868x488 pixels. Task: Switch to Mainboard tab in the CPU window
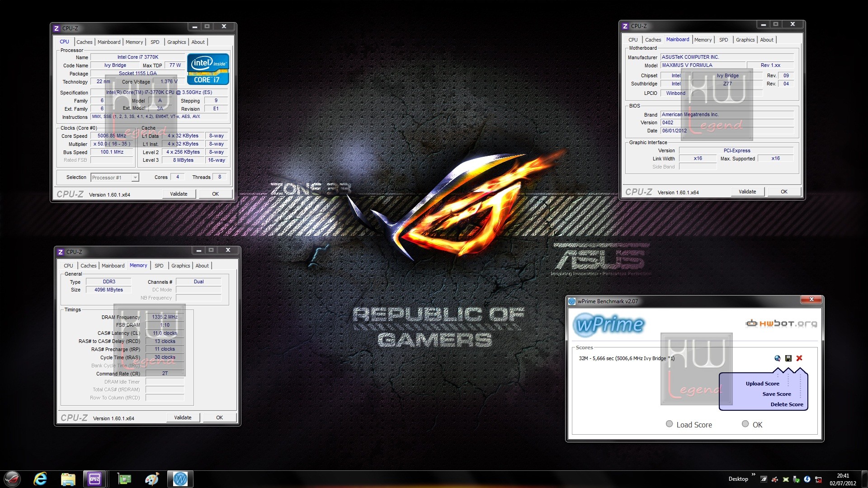(109, 42)
